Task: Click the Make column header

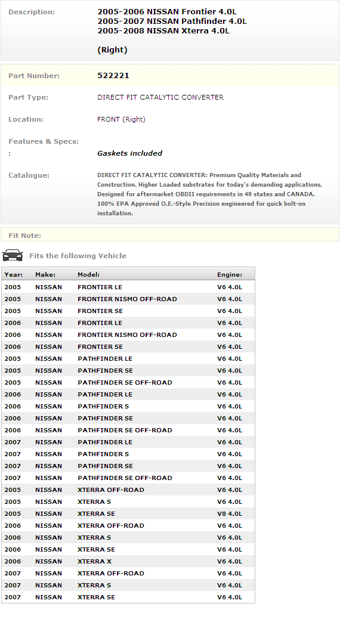Action: pos(45,274)
